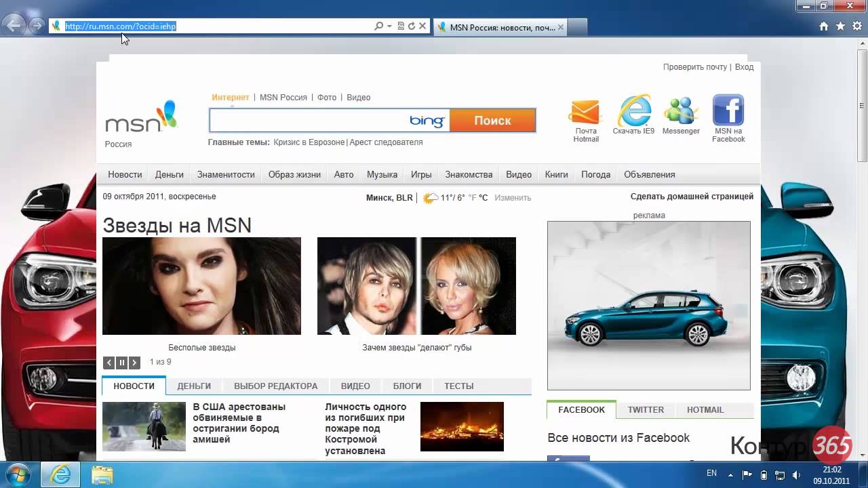Select the Видео search scope above search box
The height and width of the screenshot is (488, 868).
[359, 98]
